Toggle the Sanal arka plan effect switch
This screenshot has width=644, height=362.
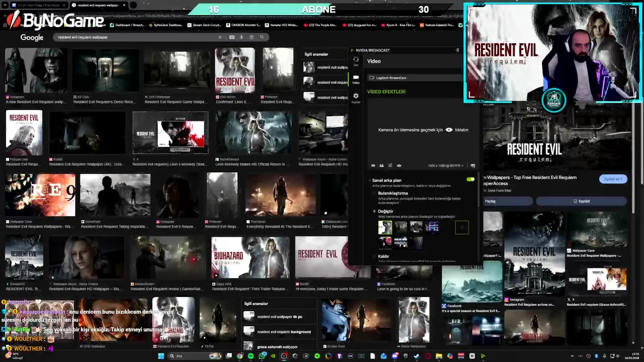470,179
